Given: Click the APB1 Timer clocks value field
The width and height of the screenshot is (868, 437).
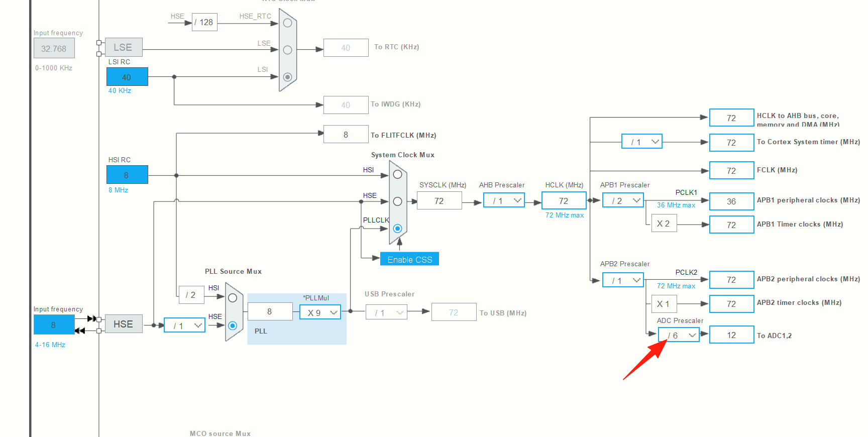Looking at the screenshot, I should click(x=731, y=225).
